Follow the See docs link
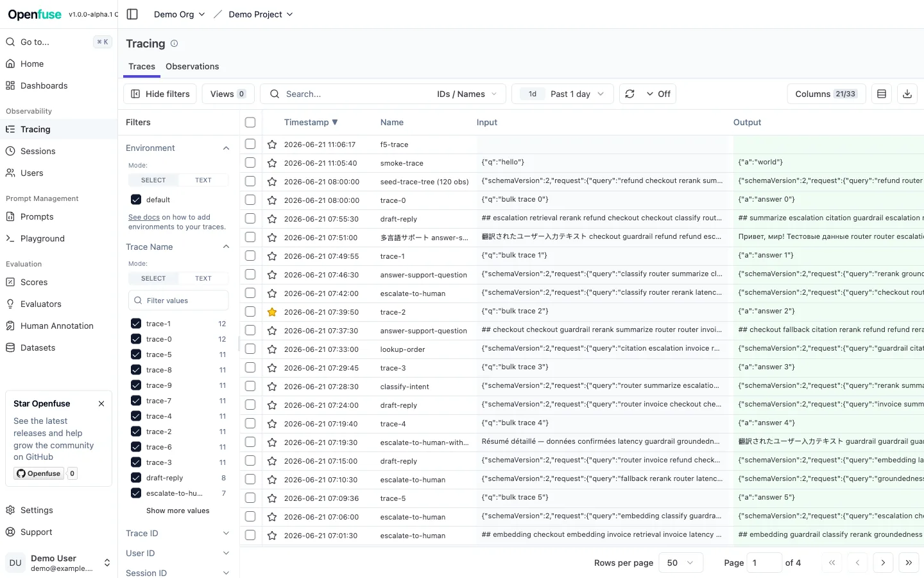The width and height of the screenshot is (924, 578). [144, 217]
